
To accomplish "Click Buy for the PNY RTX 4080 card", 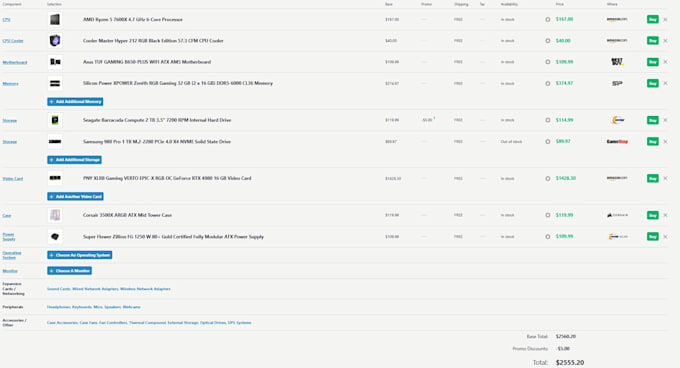I will (x=653, y=178).
